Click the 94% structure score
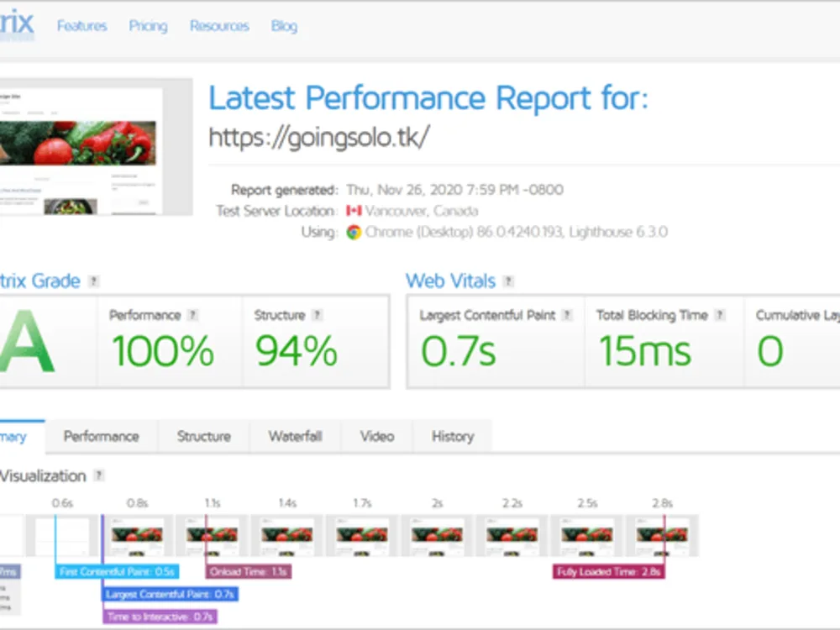 click(297, 351)
